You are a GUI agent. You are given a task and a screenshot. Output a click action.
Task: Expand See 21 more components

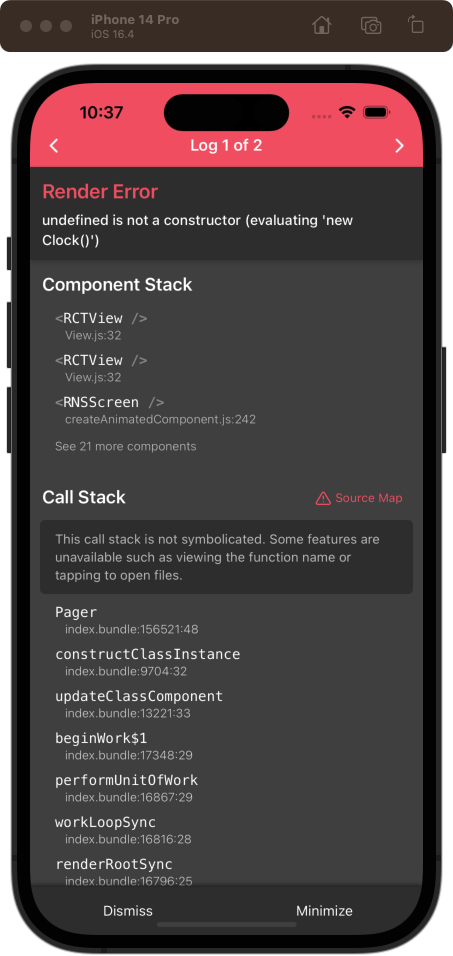pos(126,446)
